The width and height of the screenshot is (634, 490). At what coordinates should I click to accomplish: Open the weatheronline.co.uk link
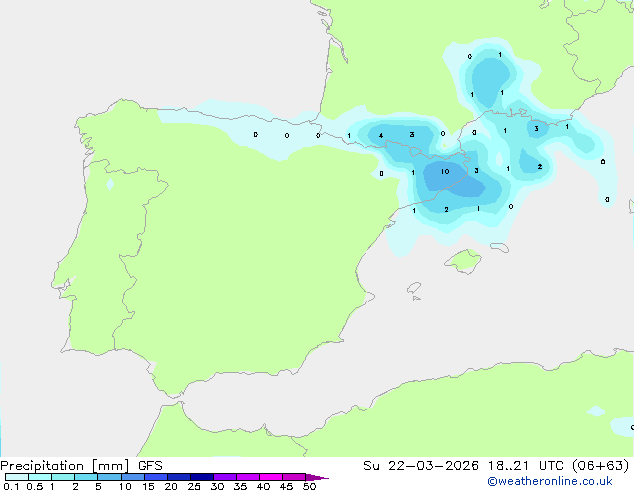click(550, 481)
